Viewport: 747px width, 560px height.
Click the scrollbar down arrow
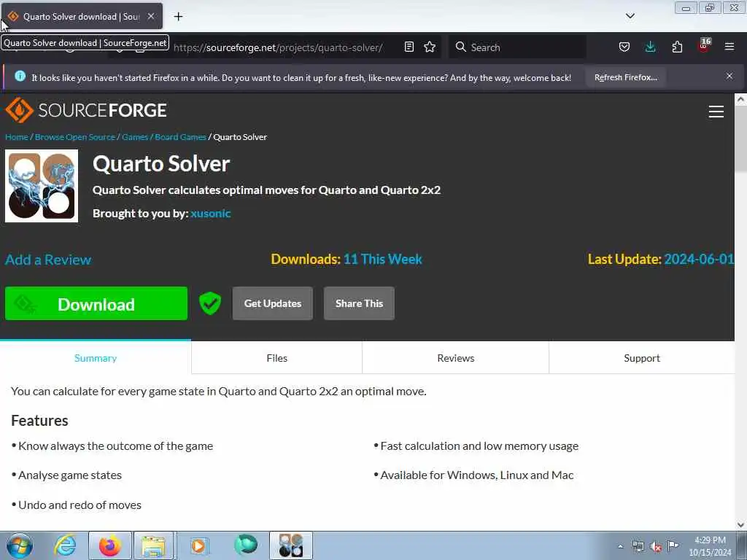(x=740, y=525)
